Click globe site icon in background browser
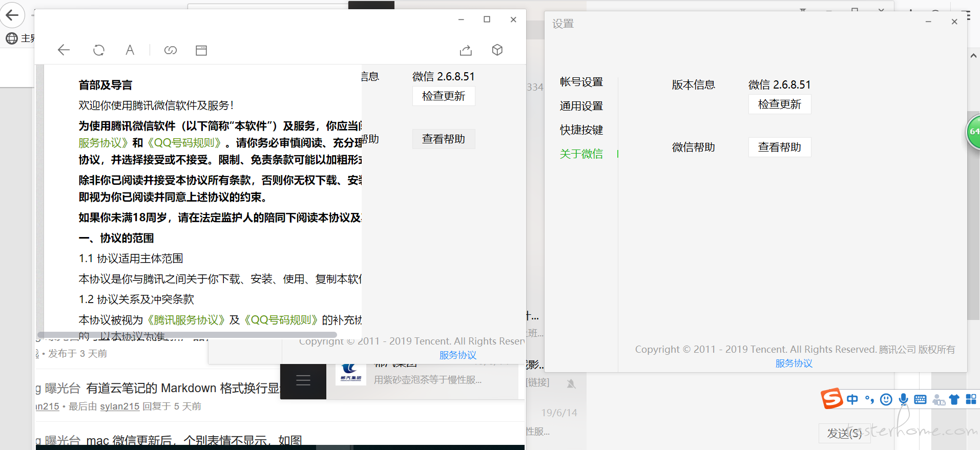 tap(11, 38)
